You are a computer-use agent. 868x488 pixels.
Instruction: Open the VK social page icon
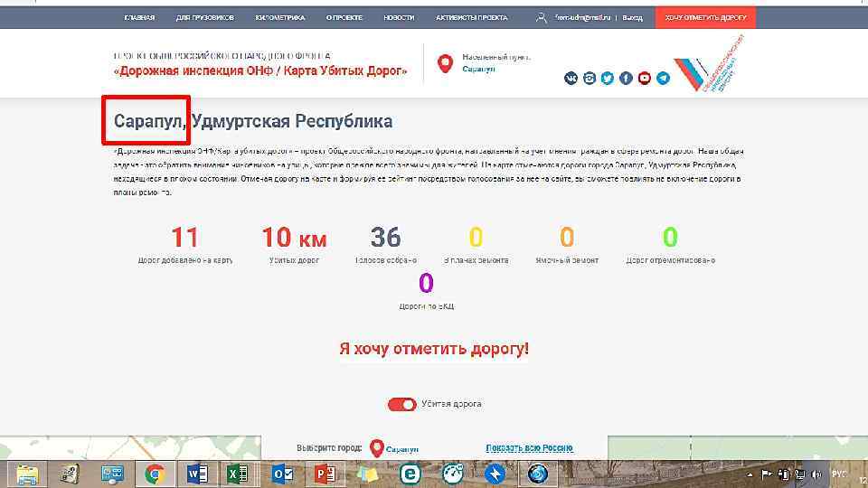point(571,78)
